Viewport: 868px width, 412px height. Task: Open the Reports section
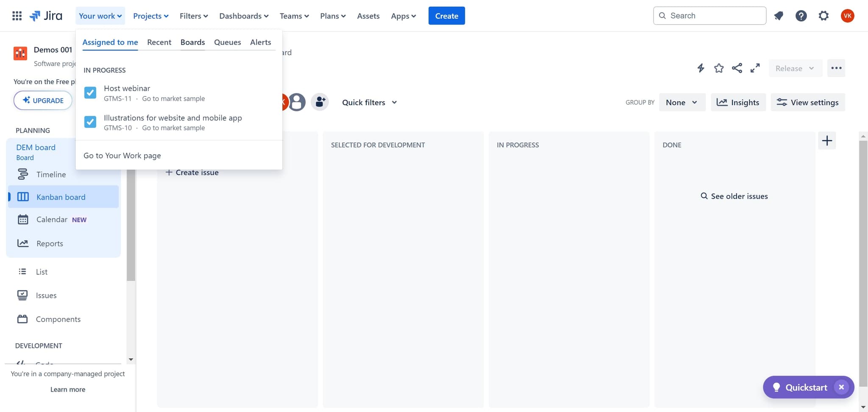pos(50,243)
